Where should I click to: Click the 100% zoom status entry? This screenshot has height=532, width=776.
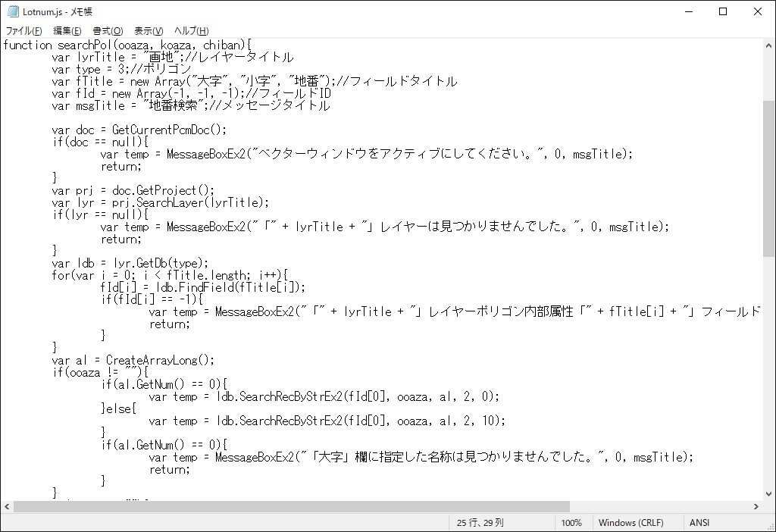click(571, 523)
